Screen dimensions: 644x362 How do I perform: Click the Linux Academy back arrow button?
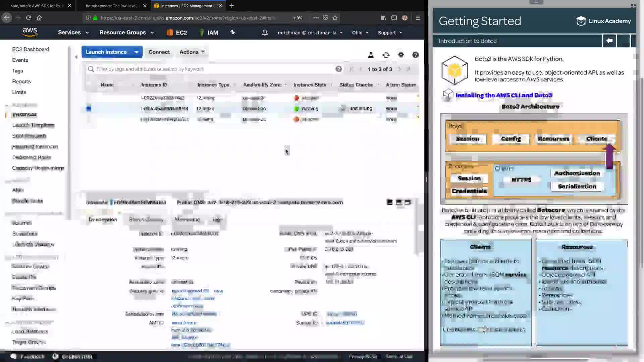pyautogui.click(x=609, y=41)
